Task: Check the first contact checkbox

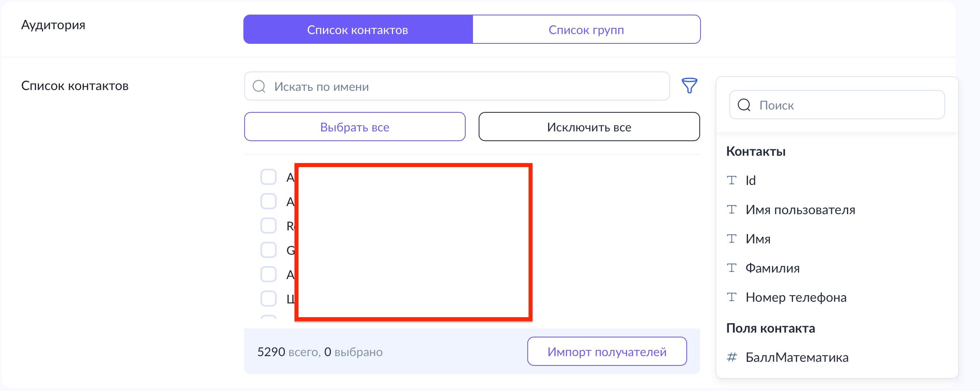Action: 269,177
